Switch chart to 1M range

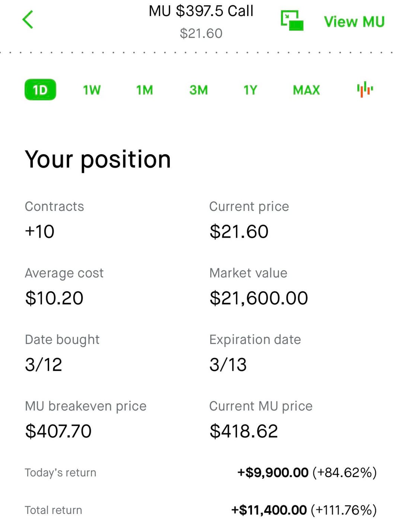[144, 90]
